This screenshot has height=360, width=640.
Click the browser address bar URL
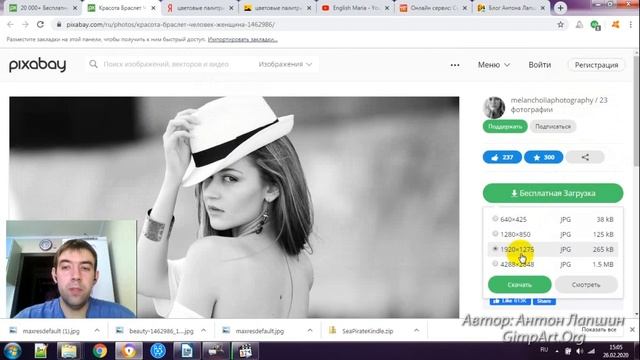[171, 24]
